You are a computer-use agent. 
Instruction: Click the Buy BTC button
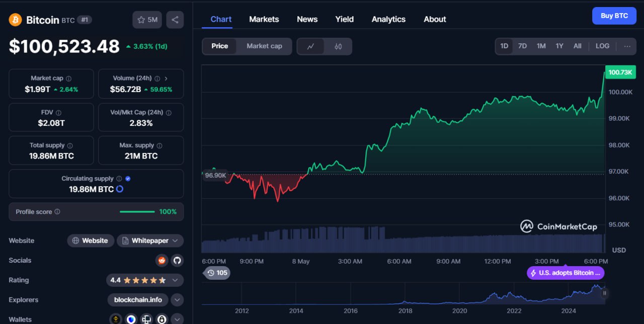(614, 16)
